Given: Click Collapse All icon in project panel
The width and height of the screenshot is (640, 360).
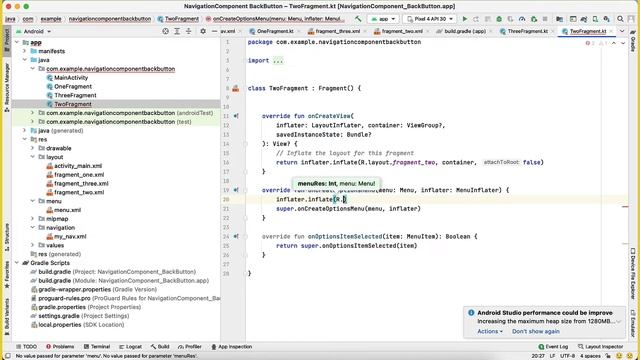Looking at the screenshot, I should pyautogui.click(x=188, y=31).
